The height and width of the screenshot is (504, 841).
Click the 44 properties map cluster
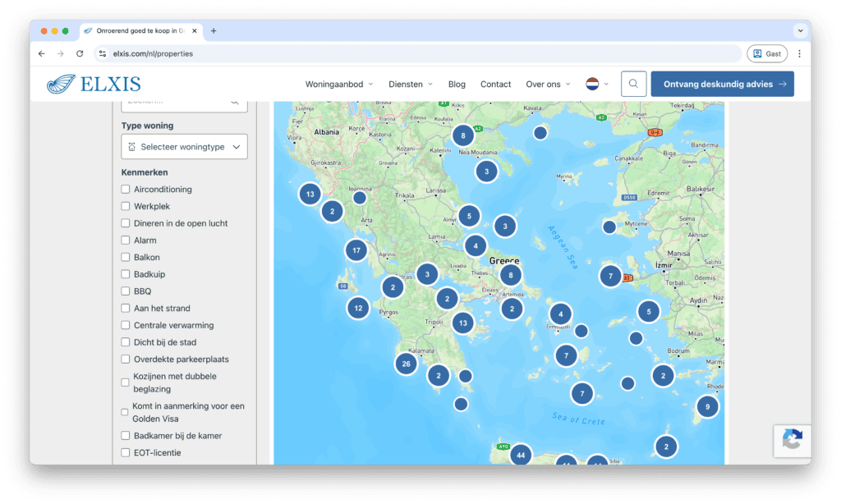point(521,454)
